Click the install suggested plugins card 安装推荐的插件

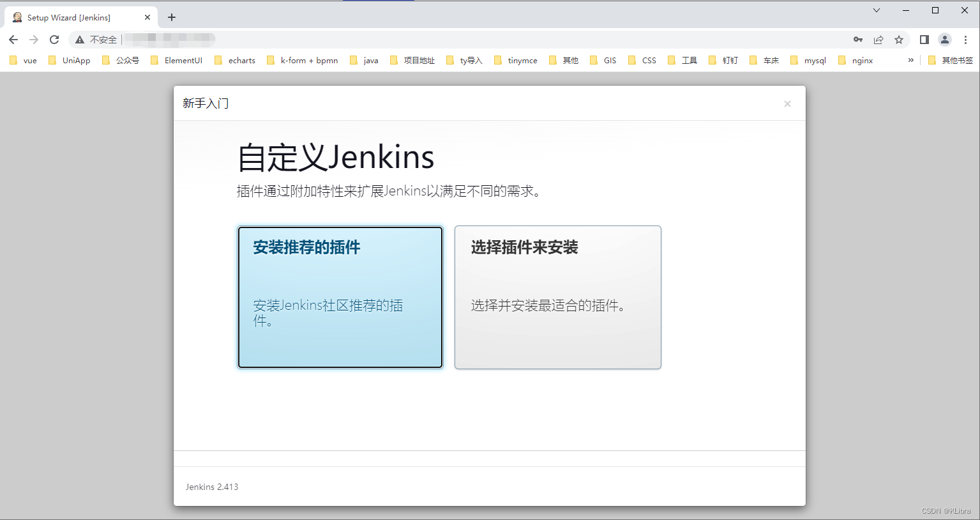pos(340,297)
